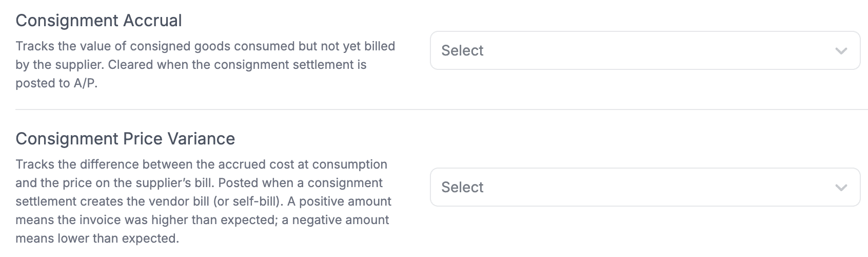Click the Select placeholder text for Consignment Accrual
This screenshot has width=868, height=257.
(462, 50)
